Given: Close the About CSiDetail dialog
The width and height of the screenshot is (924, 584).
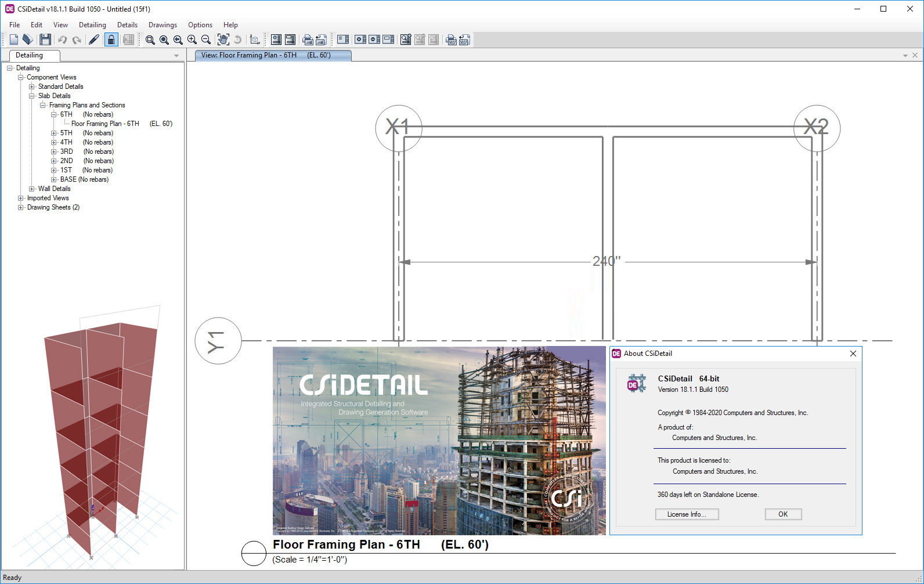Looking at the screenshot, I should coord(853,354).
